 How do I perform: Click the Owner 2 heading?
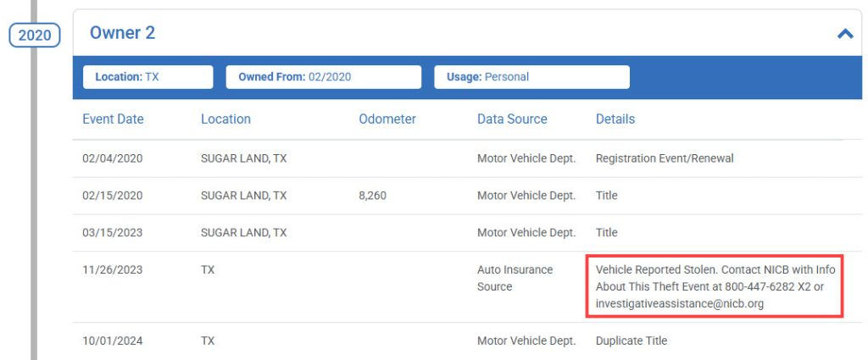122,33
